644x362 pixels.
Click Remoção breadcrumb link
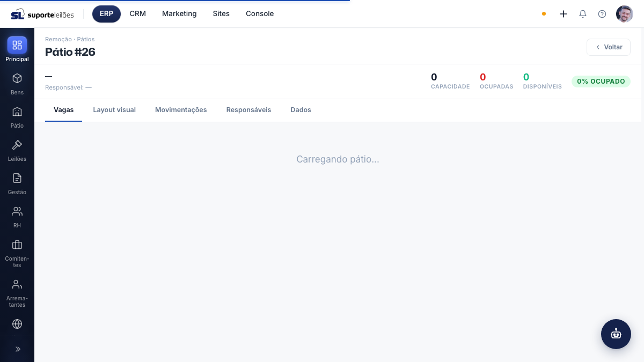click(x=58, y=39)
